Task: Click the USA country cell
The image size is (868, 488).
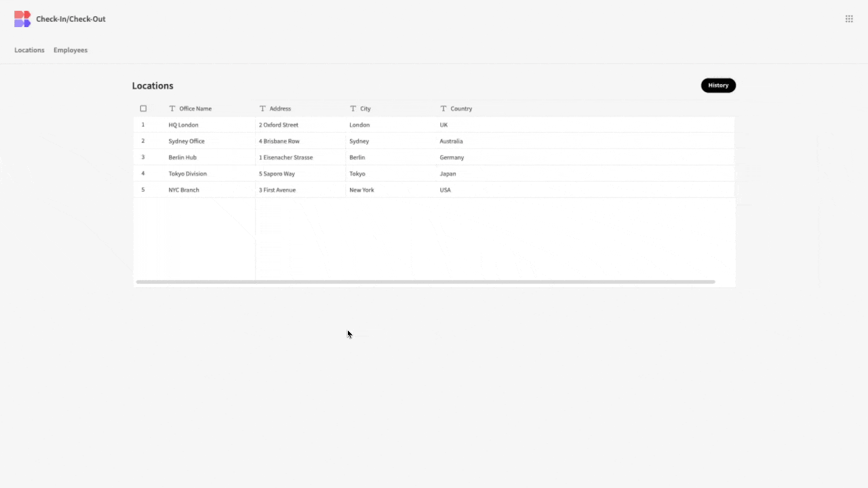Action: [481, 190]
